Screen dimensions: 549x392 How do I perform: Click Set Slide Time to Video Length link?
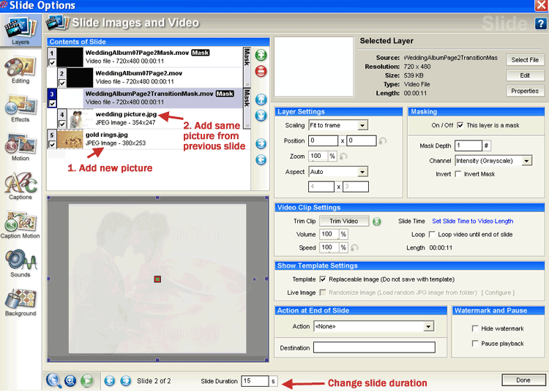pos(473,221)
